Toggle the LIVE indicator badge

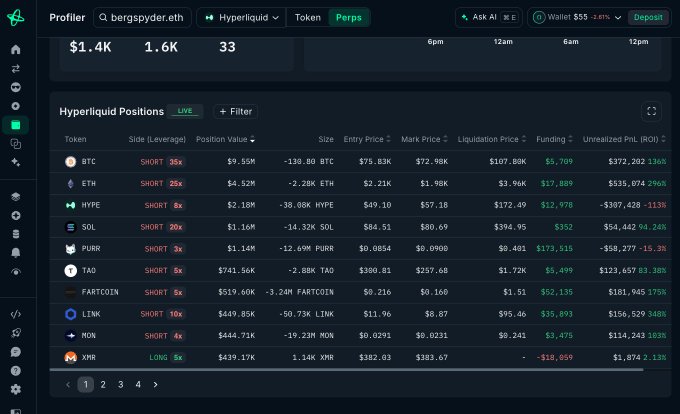click(185, 111)
